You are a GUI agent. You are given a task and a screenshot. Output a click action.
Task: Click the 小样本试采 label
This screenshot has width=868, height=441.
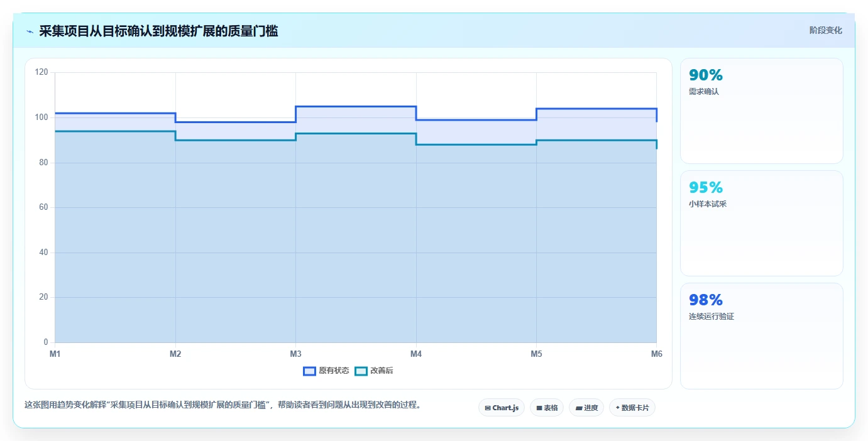click(708, 204)
